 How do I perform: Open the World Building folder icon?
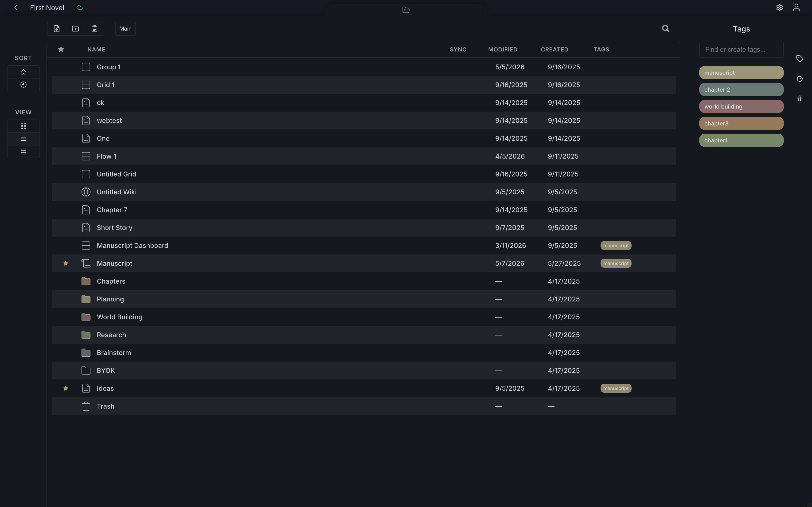click(x=86, y=317)
